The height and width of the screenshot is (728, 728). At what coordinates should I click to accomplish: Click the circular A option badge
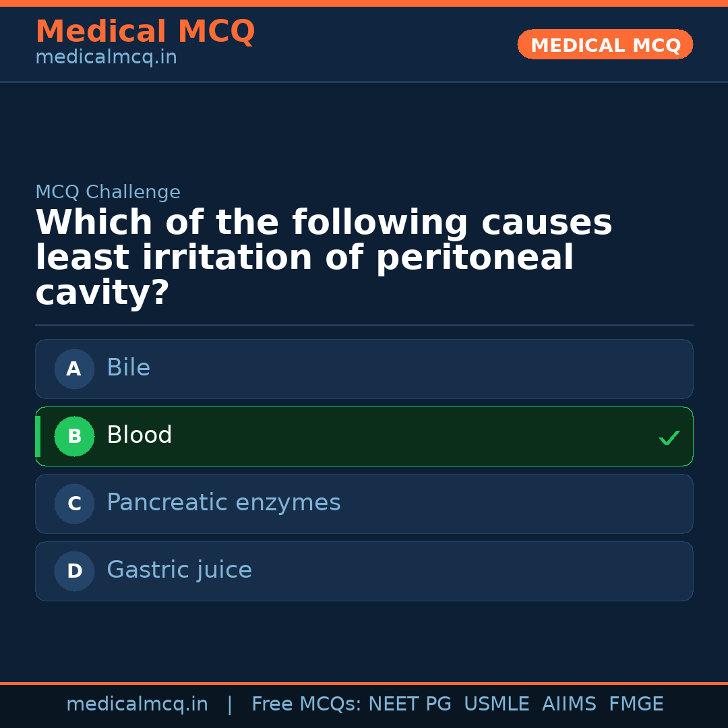(74, 369)
